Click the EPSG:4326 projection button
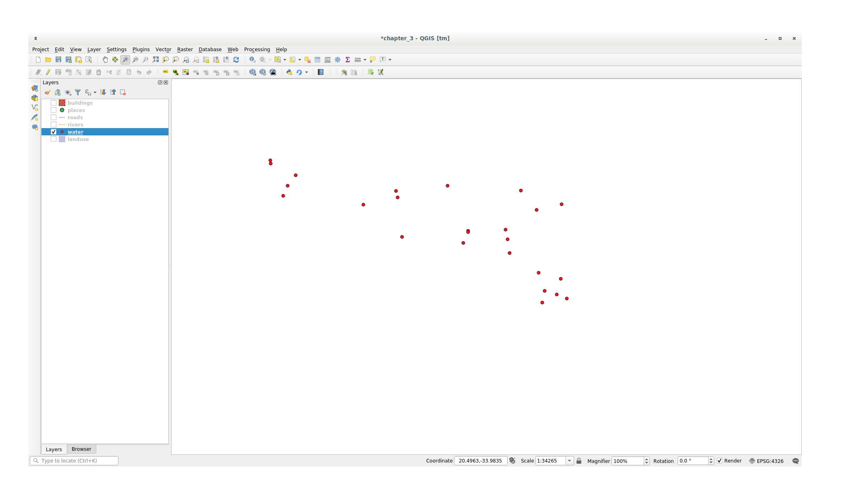Viewport: 846px width, 504px height. (x=768, y=460)
